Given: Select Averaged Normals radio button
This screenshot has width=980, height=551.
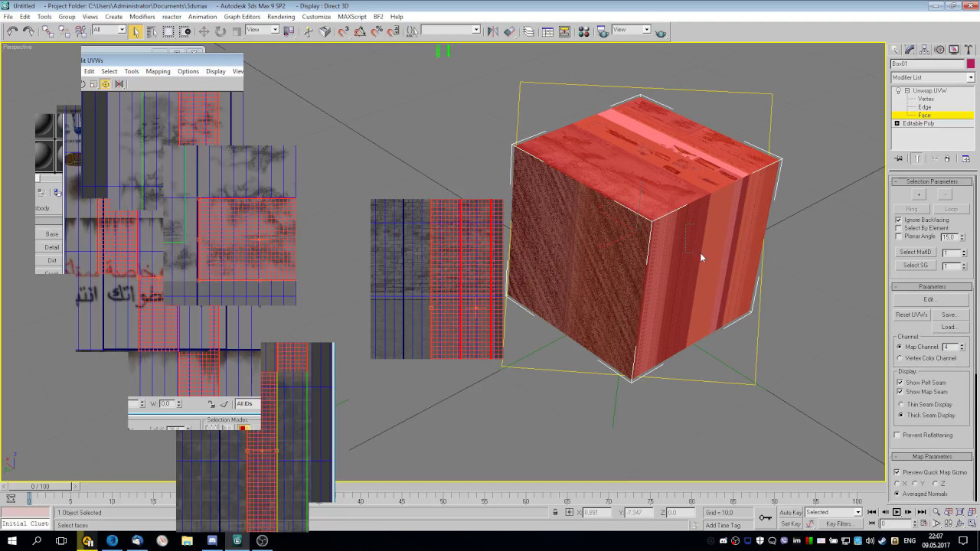Looking at the screenshot, I should click(x=897, y=494).
